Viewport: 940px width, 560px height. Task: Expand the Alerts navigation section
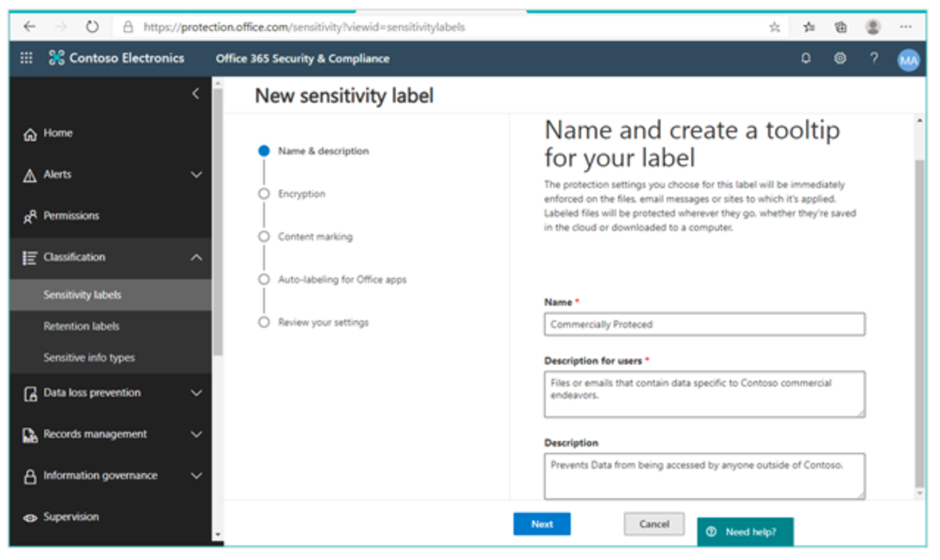[x=196, y=174]
